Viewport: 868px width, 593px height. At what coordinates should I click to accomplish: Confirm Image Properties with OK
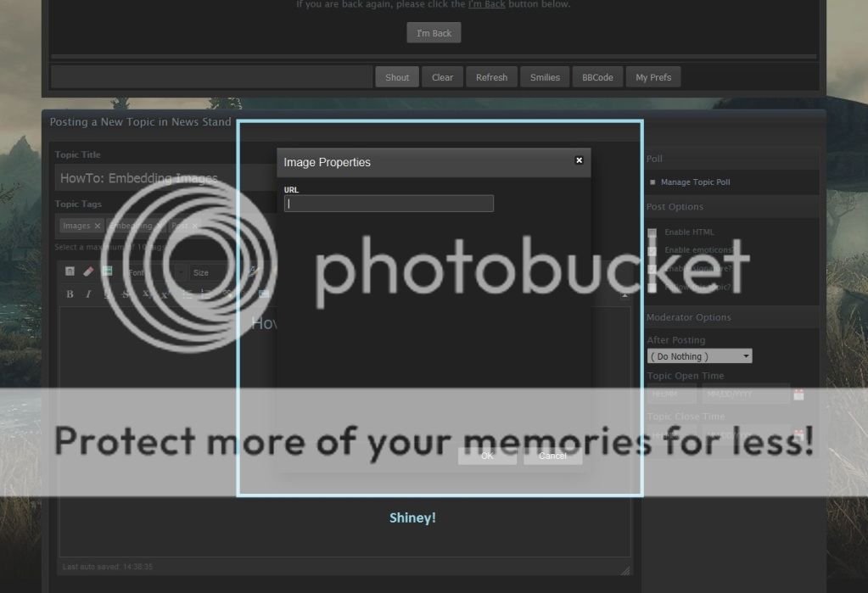[x=487, y=456]
